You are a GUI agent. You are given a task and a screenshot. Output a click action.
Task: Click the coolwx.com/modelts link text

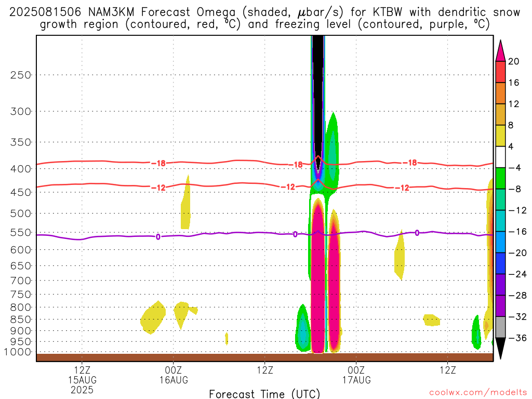(478, 393)
